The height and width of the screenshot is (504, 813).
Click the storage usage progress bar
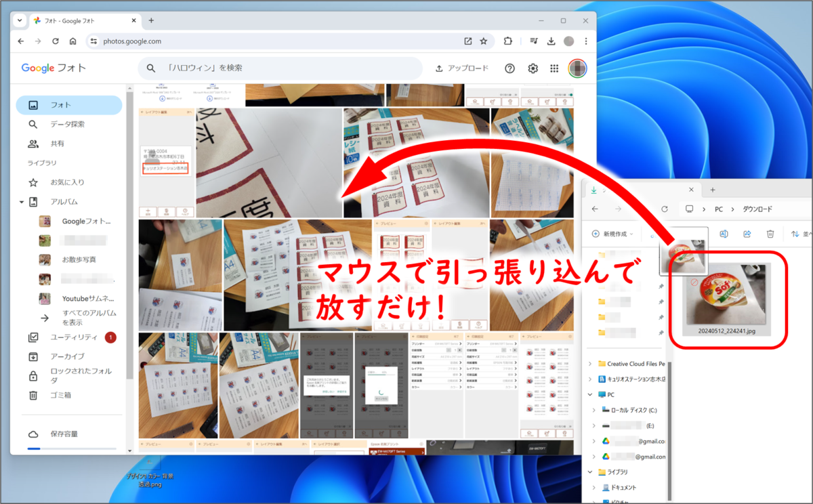71,448
